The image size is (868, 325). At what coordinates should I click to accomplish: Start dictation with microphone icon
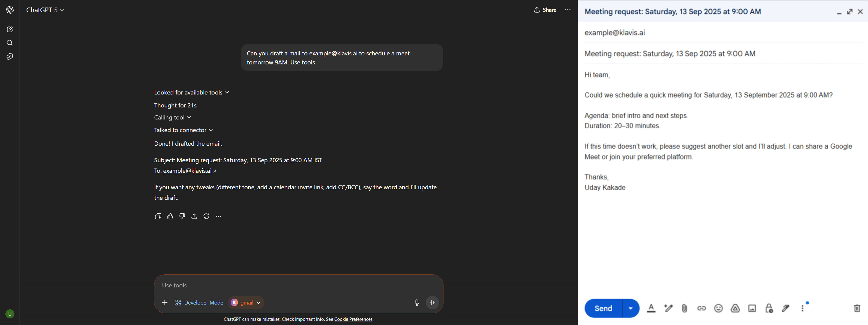coord(417,302)
